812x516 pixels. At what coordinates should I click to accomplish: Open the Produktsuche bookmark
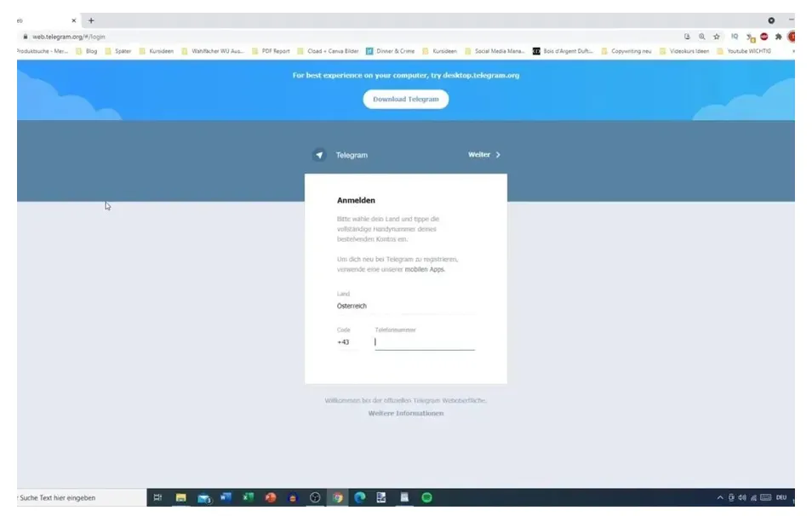(43, 51)
